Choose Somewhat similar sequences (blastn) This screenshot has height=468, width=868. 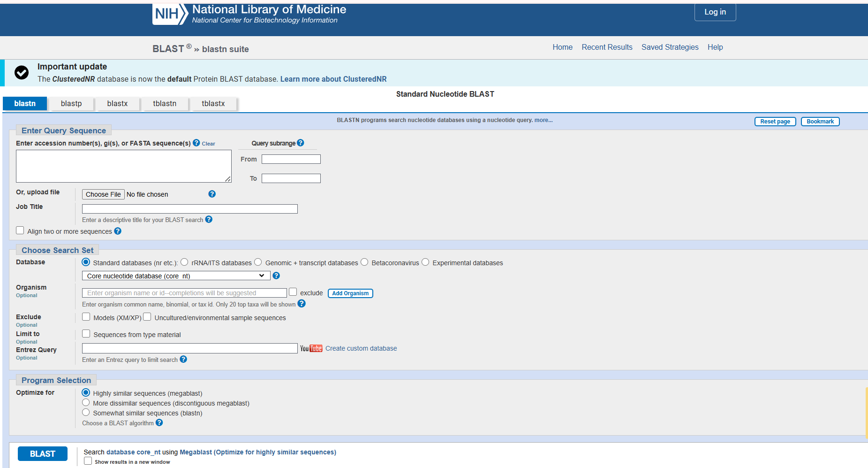(x=86, y=412)
